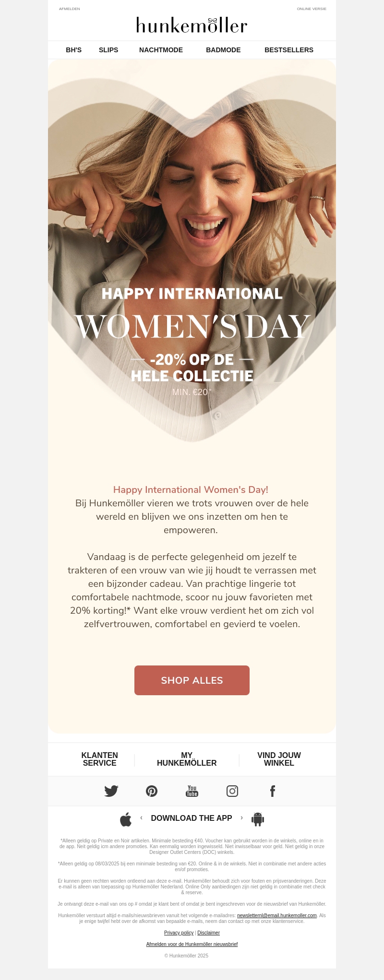Image resolution: width=384 pixels, height=980 pixels.
Task: Click the AFMELDEN link at top
Action: tap(70, 9)
